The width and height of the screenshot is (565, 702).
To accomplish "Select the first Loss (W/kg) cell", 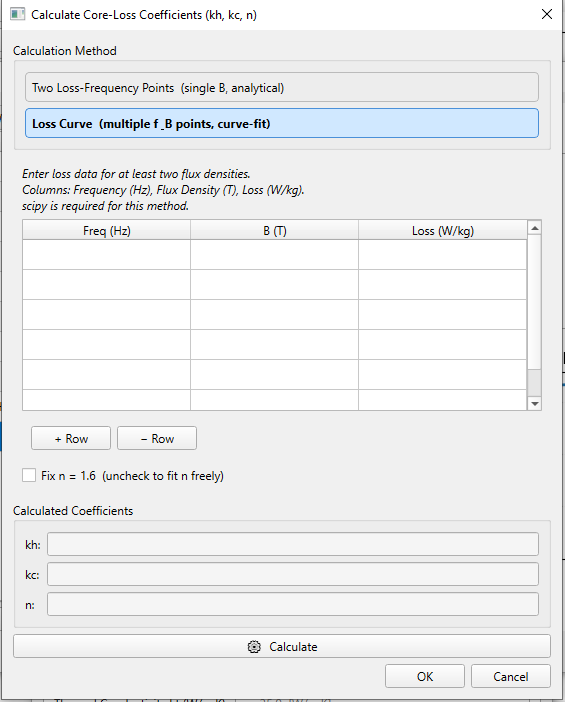I will [442, 254].
